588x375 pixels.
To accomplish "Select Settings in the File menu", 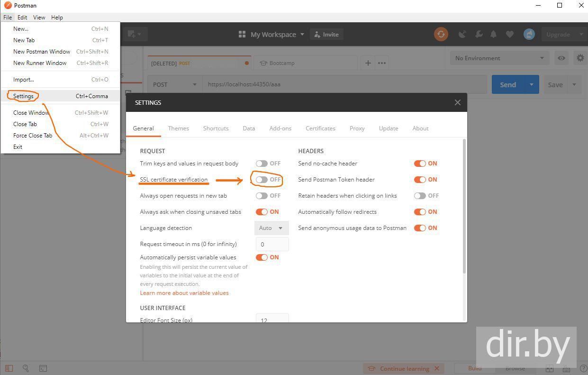I will [x=61, y=96].
